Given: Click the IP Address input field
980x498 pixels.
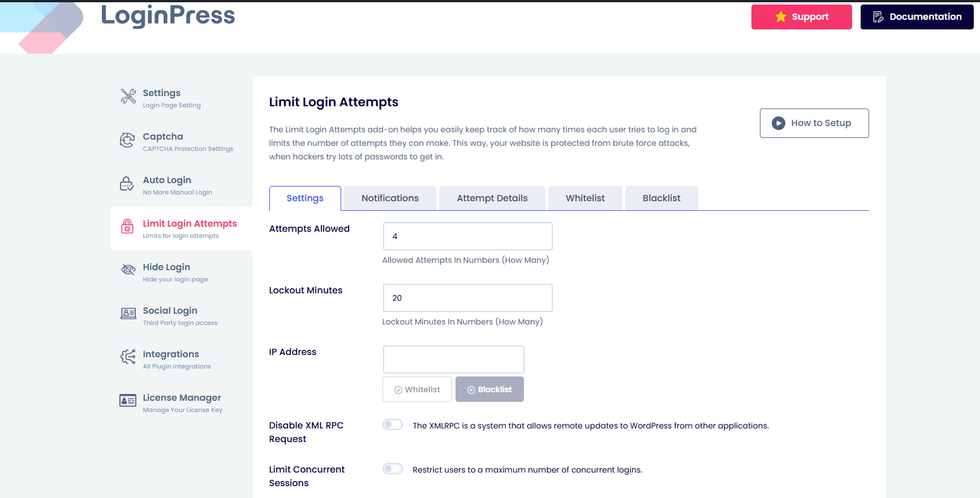Looking at the screenshot, I should (453, 360).
